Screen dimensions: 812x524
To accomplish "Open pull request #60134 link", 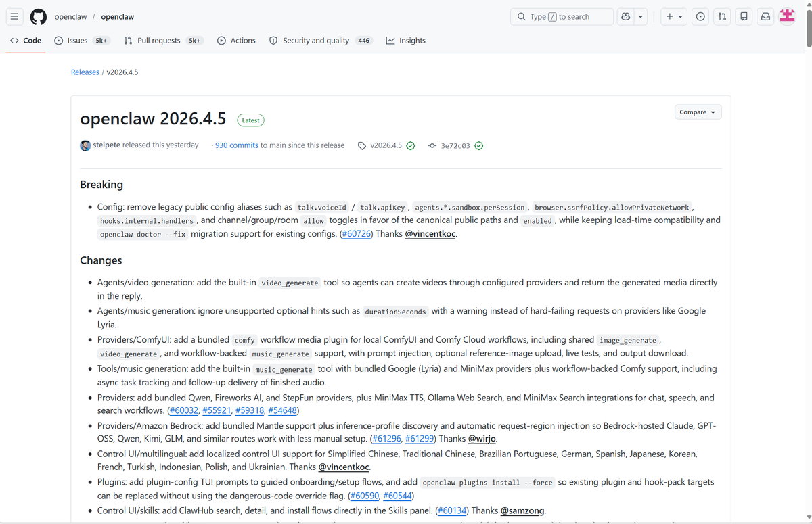I will pyautogui.click(x=452, y=510).
